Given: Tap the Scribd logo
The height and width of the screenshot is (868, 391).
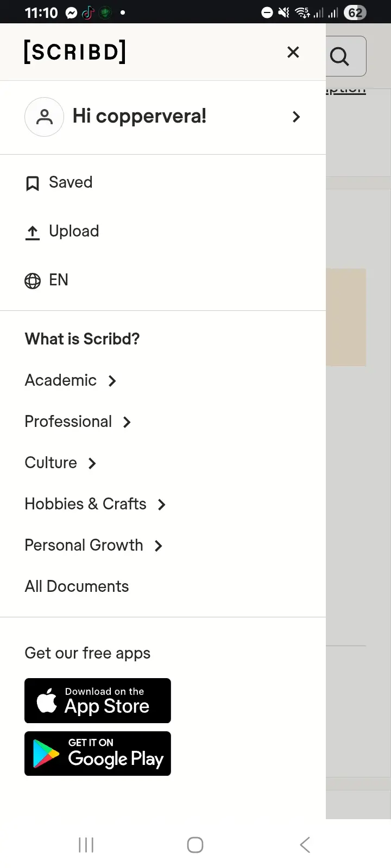Looking at the screenshot, I should coord(75,52).
